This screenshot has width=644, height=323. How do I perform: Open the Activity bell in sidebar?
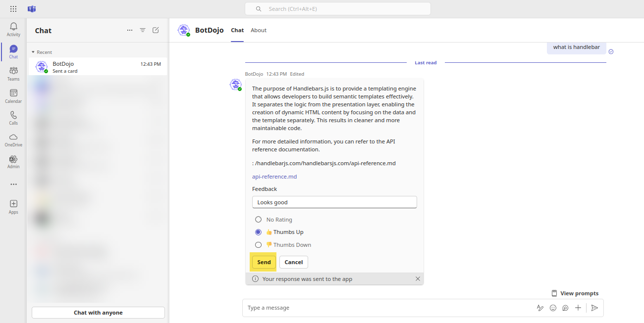pyautogui.click(x=13, y=29)
